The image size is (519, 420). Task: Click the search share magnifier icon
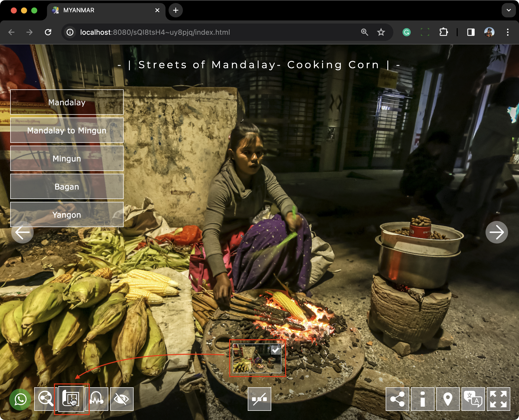(x=45, y=399)
